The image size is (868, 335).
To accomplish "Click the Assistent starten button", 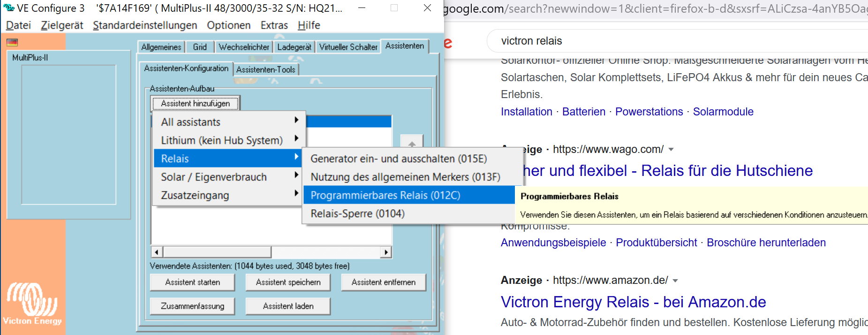I will [192, 282].
